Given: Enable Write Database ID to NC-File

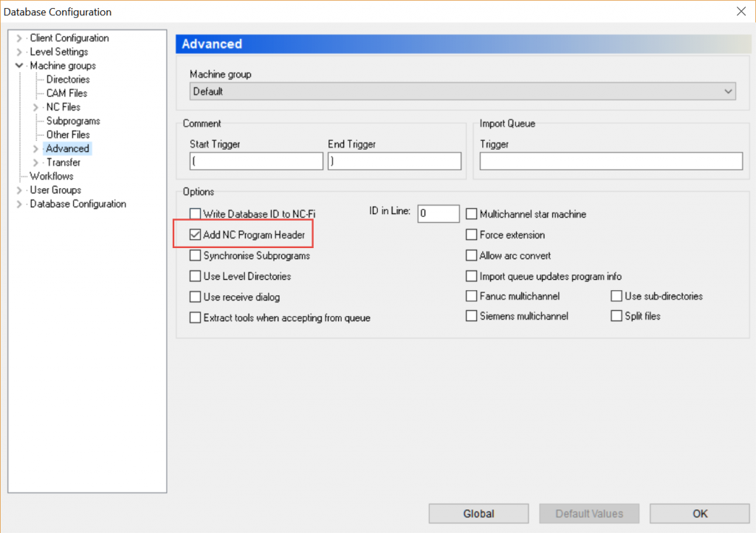Looking at the screenshot, I should [x=195, y=214].
